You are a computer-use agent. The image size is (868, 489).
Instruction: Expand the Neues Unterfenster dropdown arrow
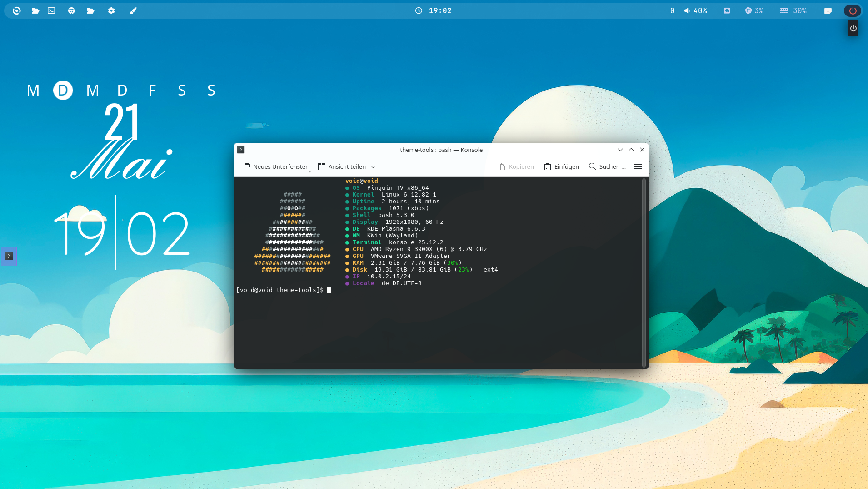310,171
